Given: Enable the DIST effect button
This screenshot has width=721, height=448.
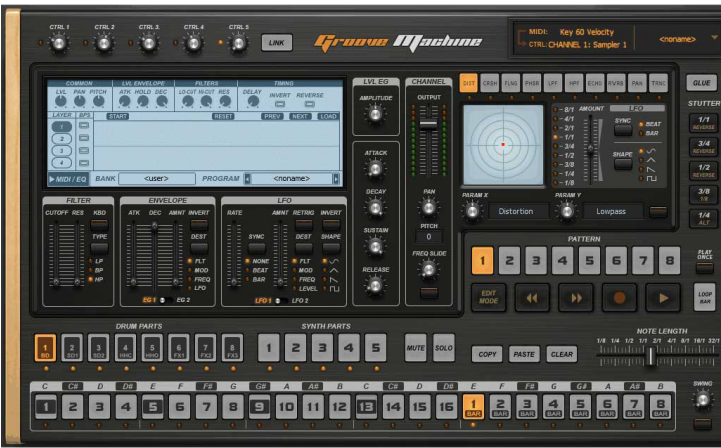Looking at the screenshot, I should tap(469, 83).
